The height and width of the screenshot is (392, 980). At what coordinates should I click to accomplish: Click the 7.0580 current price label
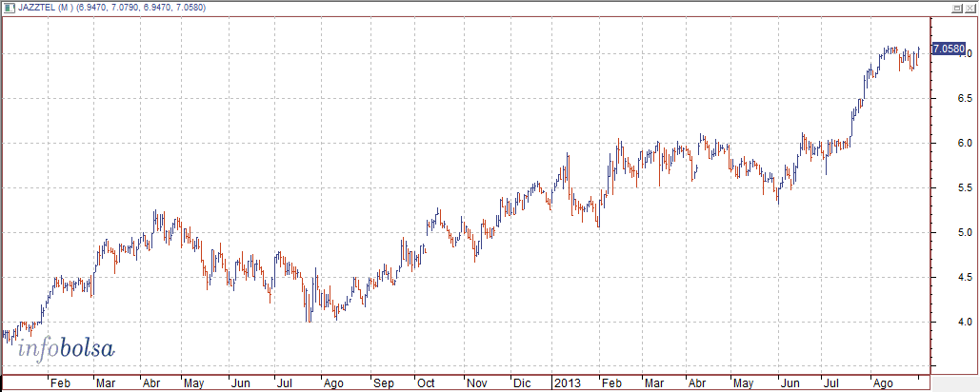[x=949, y=49]
